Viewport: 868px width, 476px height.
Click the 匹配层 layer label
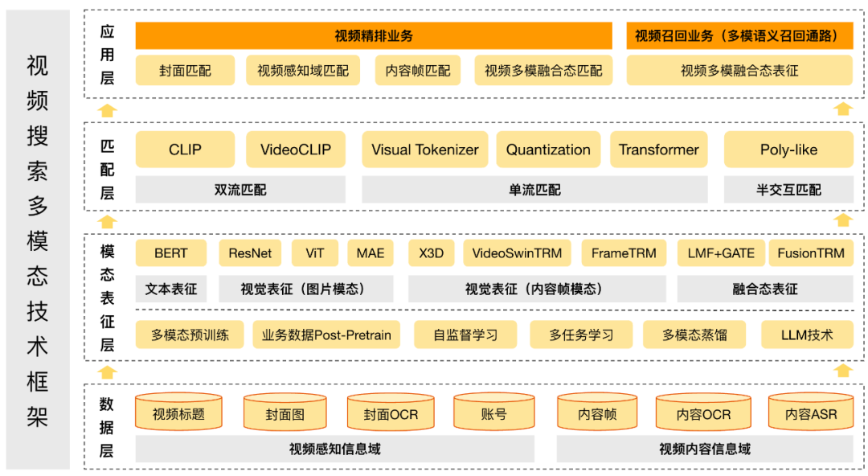click(x=107, y=170)
